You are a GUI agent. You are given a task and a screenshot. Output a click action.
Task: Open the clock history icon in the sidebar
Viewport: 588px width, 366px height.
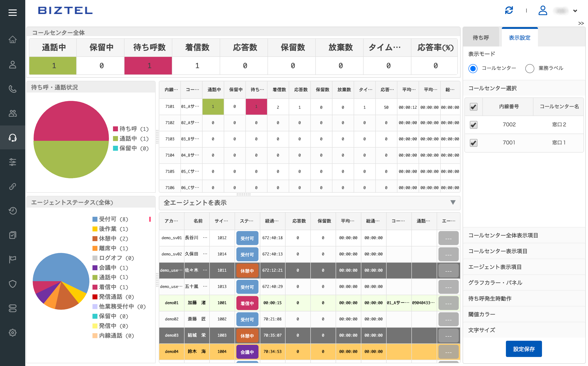[12, 211]
